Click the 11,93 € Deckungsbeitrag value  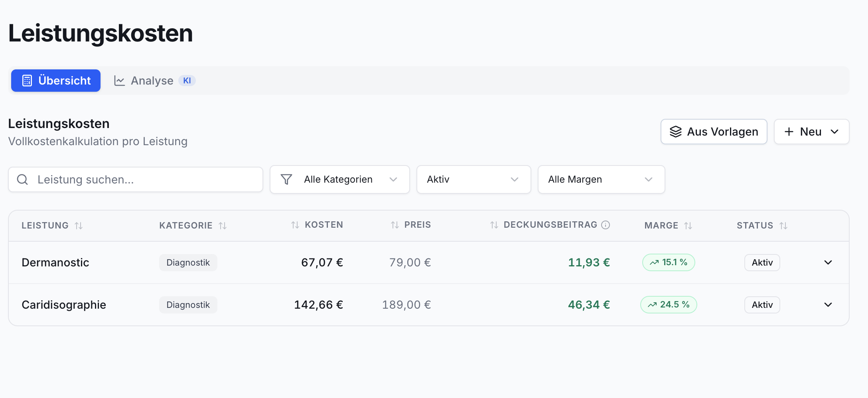click(x=589, y=262)
